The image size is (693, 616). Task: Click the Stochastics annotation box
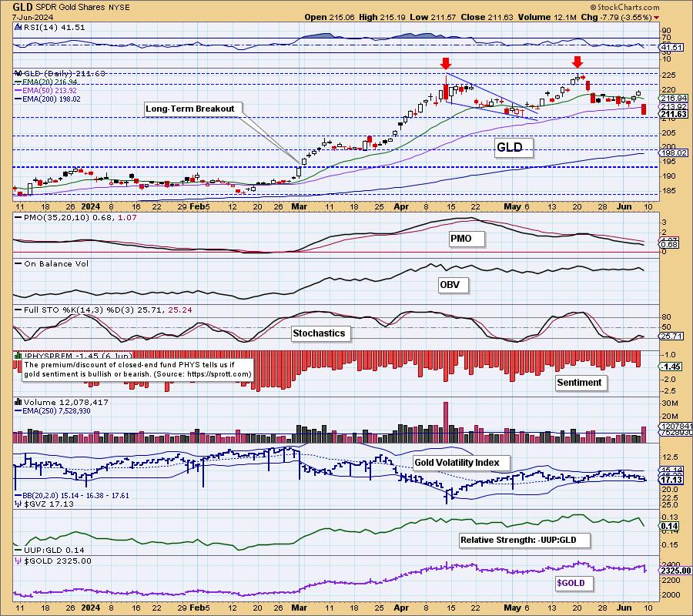pos(321,333)
